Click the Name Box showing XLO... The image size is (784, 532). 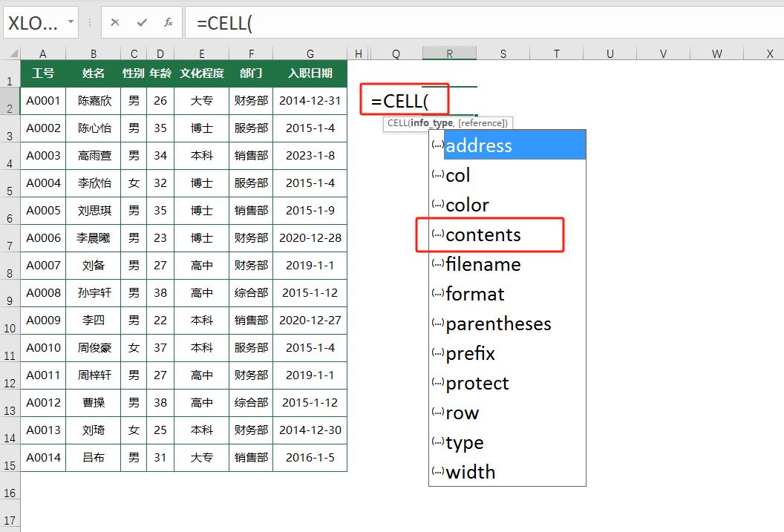tap(33, 22)
